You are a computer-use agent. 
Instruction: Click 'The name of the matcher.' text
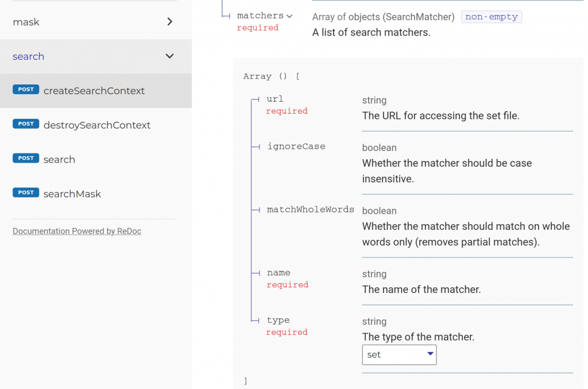pyautogui.click(x=421, y=290)
